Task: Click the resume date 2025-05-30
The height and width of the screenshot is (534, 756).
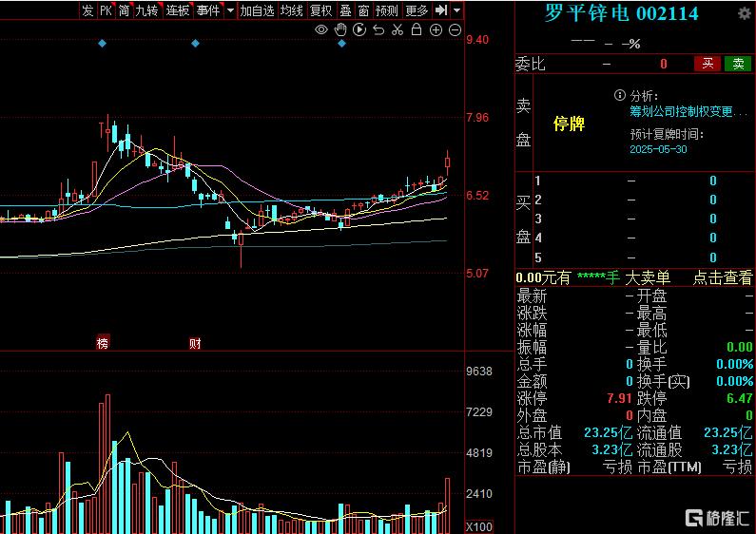Action: (x=658, y=149)
